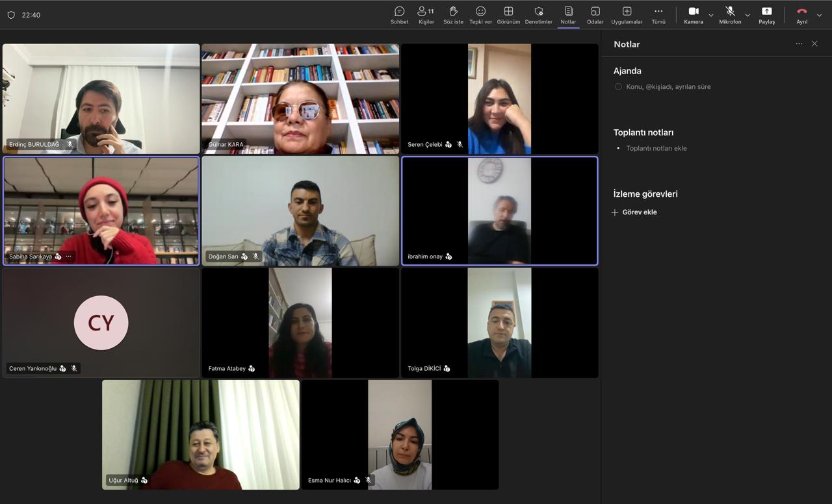Raise hand with Söz iste

click(x=453, y=15)
